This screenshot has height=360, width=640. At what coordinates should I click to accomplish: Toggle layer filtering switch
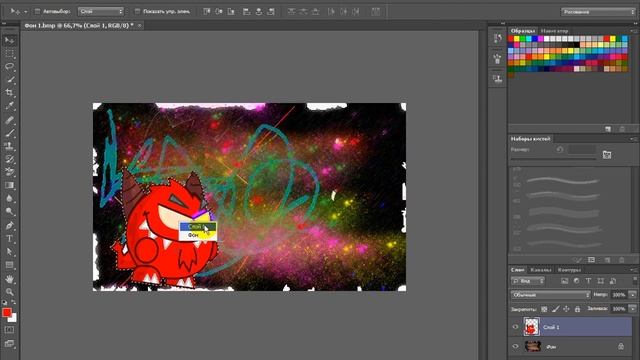[635, 280]
